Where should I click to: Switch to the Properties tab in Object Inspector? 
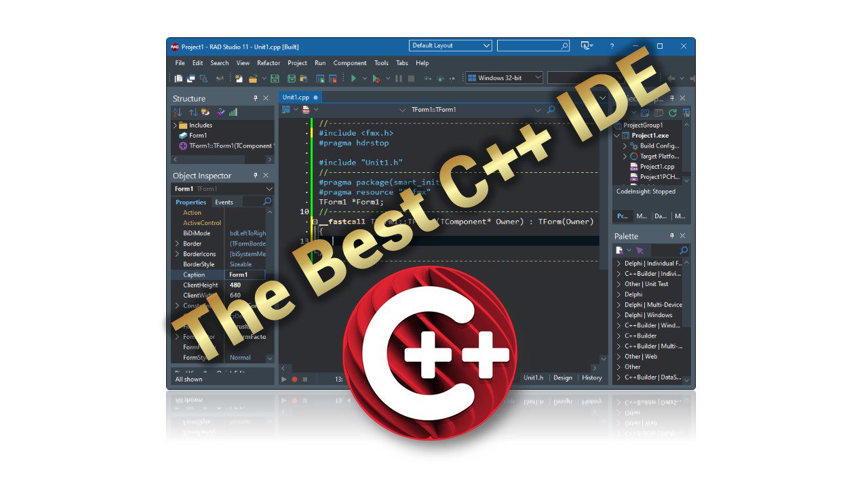click(x=191, y=202)
